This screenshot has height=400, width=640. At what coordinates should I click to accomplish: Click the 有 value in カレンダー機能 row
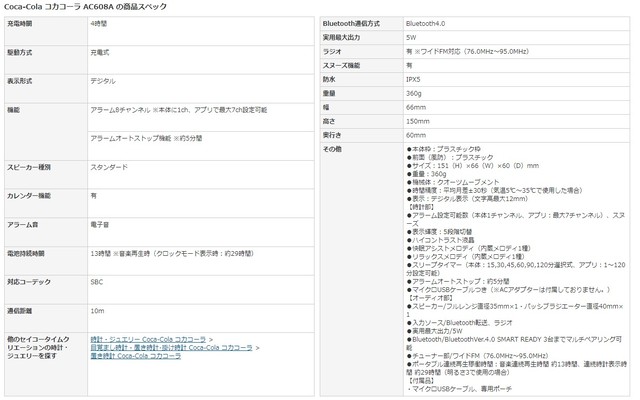pos(94,196)
